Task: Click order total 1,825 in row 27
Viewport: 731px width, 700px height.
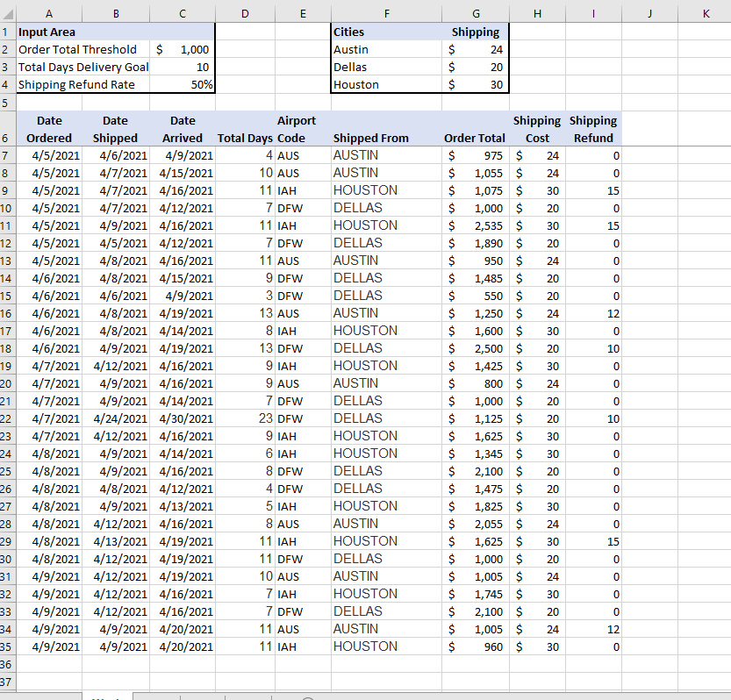Action: (x=476, y=507)
